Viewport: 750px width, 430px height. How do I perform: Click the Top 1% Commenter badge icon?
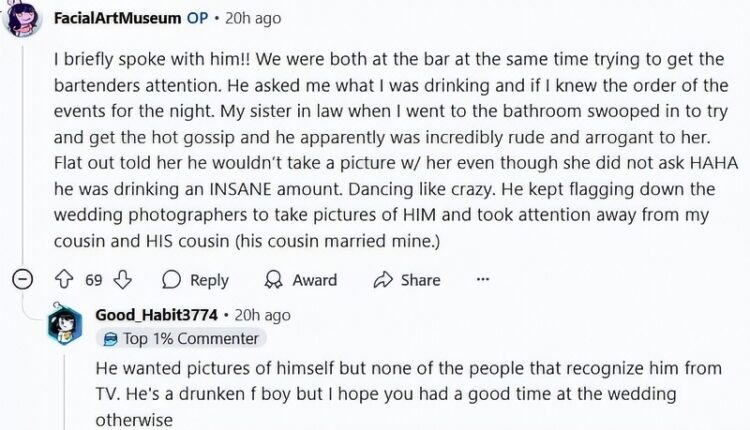tap(110, 339)
